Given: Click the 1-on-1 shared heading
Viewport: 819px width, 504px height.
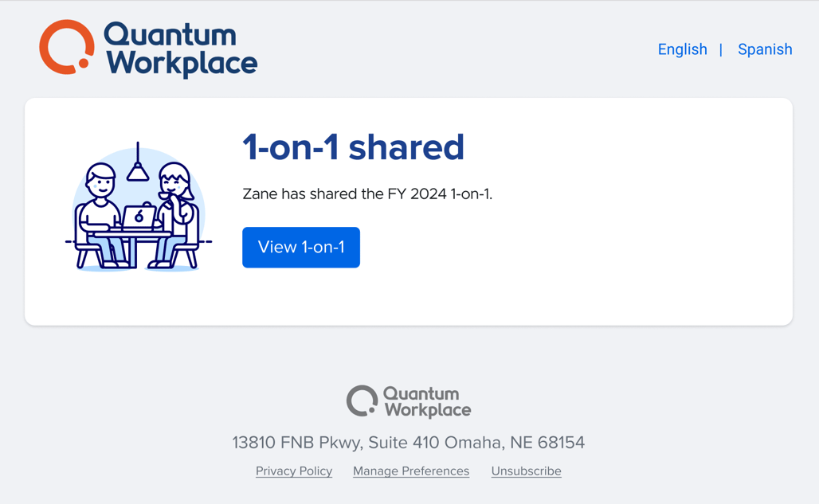Looking at the screenshot, I should [x=353, y=148].
